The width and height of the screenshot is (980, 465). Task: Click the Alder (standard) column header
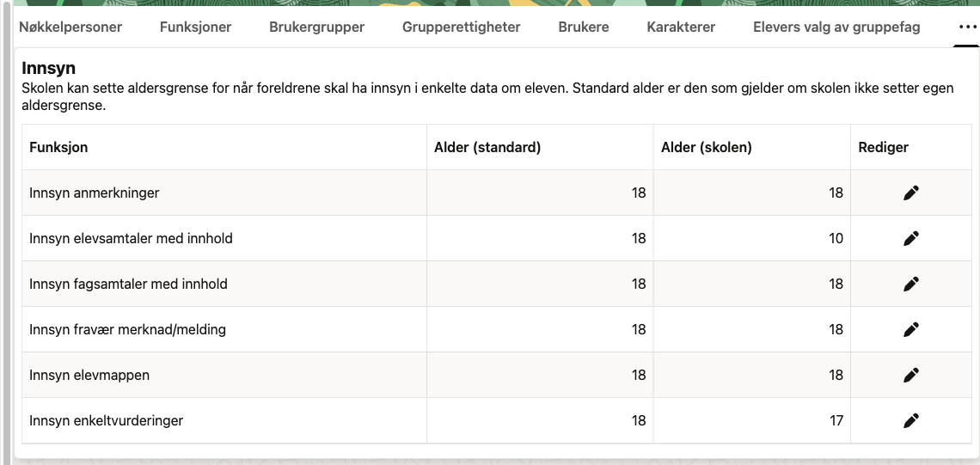point(487,148)
